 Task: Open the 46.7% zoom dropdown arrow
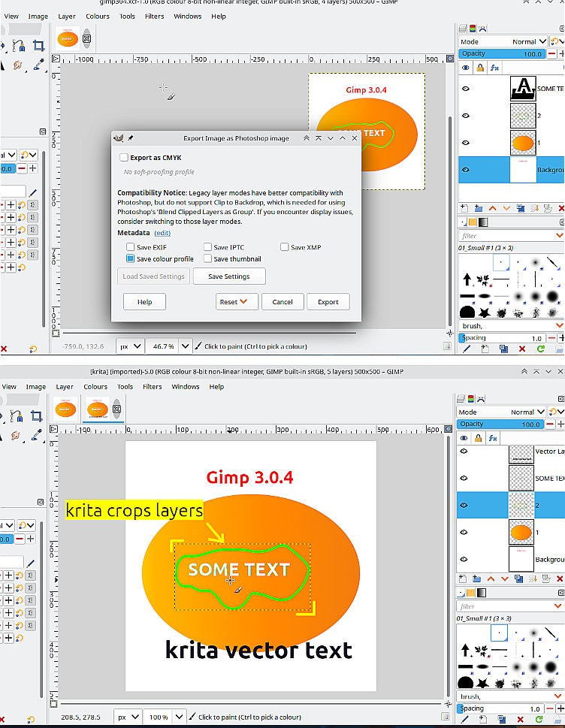pos(186,346)
